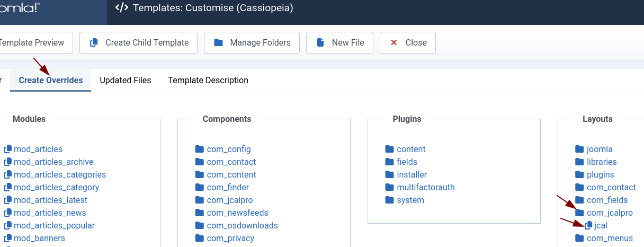Click the copy icon beside mod_articles_categories
This screenshot has width=644, height=247.
pyautogui.click(x=8, y=175)
